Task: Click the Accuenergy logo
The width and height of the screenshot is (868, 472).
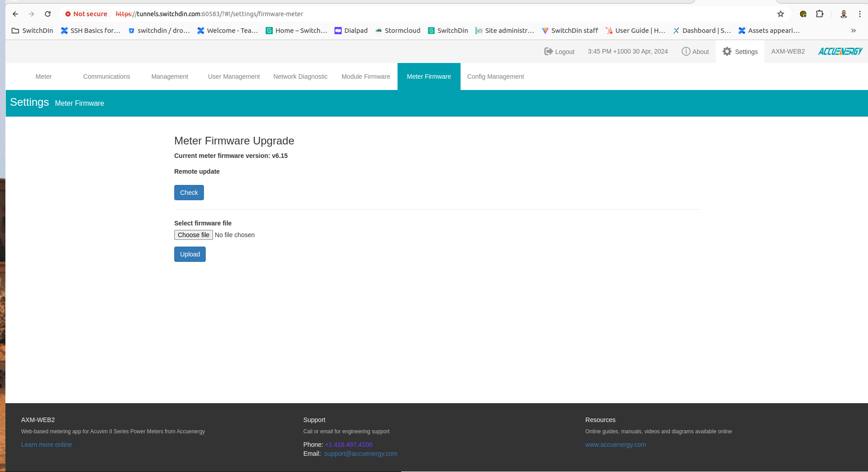Action: click(x=840, y=51)
